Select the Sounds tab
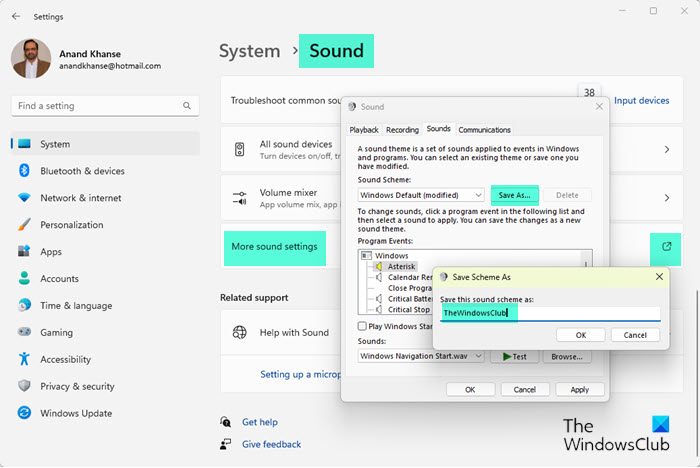The width and height of the screenshot is (700, 468). 438,129
